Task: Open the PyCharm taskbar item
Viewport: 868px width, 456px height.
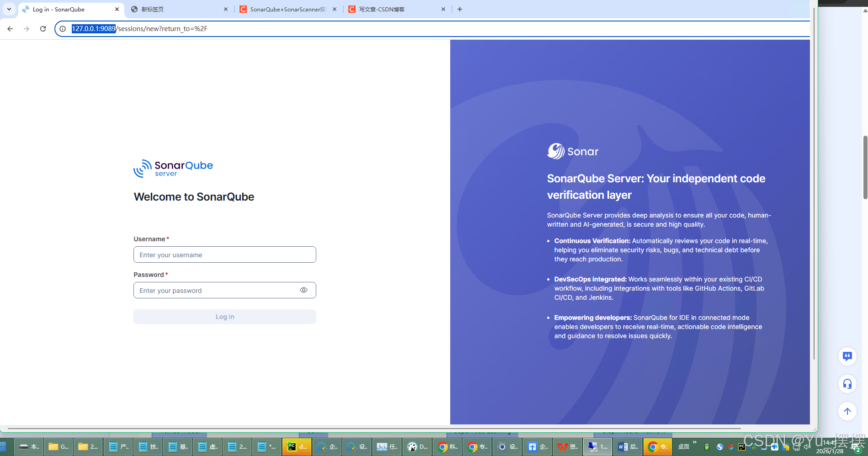Action: 297,446
